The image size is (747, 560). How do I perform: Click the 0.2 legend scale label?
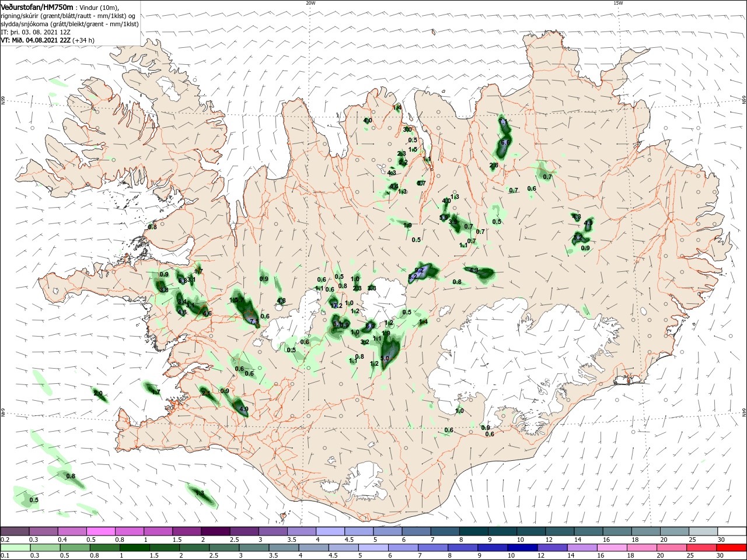tap(5, 540)
